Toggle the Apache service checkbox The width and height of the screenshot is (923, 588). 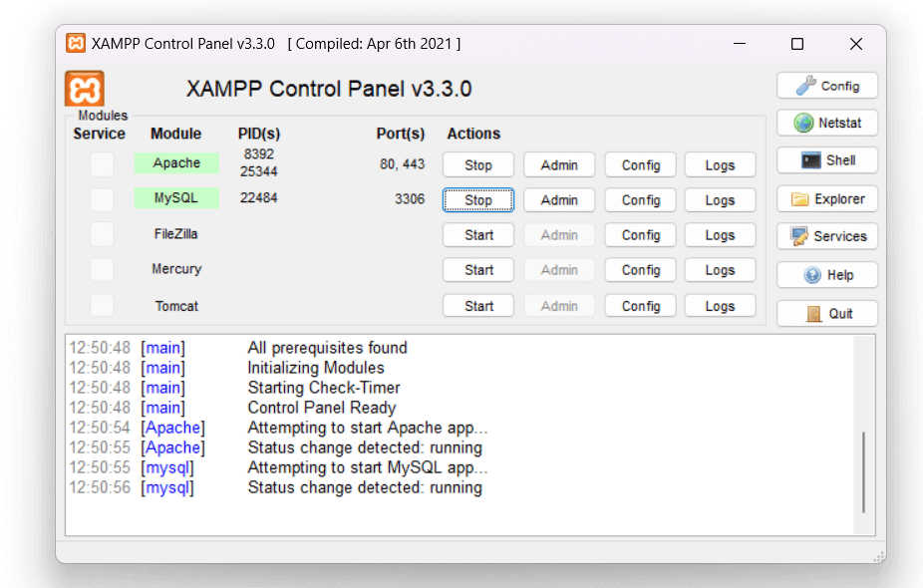[102, 164]
